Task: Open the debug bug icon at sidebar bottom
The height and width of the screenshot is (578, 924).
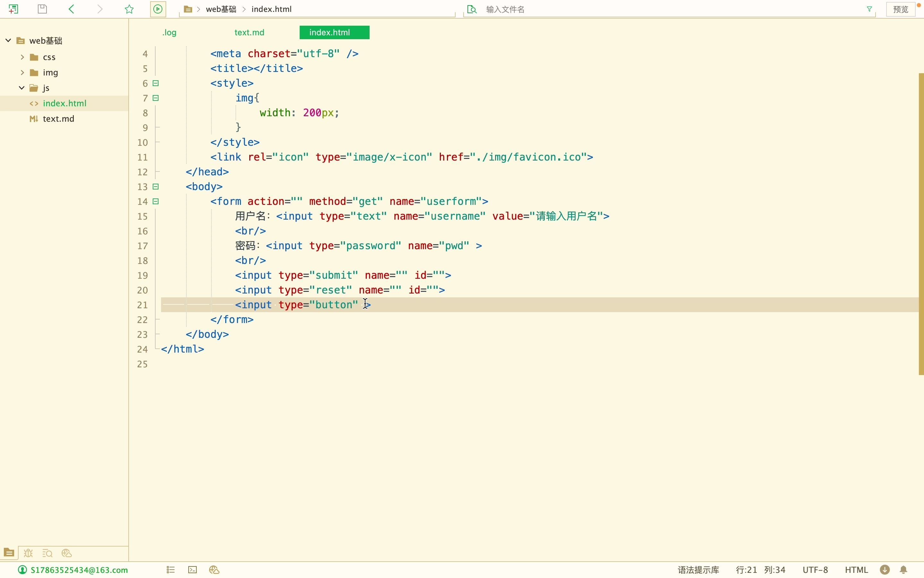Action: (28, 553)
